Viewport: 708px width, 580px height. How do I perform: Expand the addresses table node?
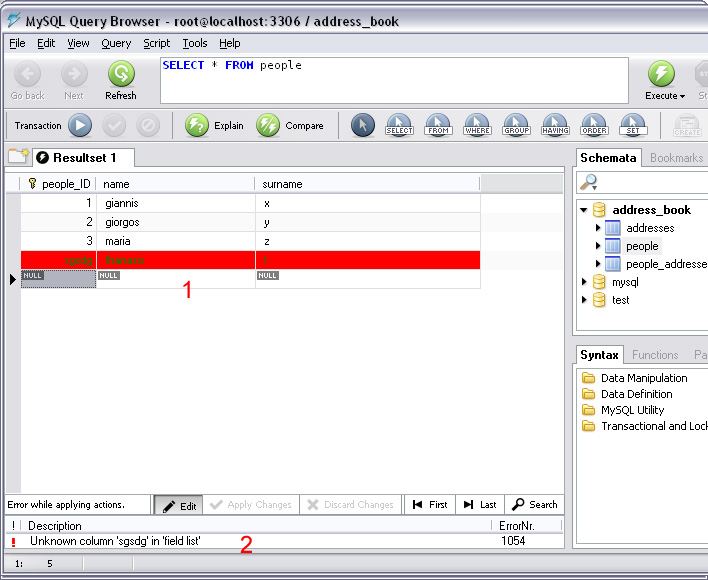click(x=598, y=227)
